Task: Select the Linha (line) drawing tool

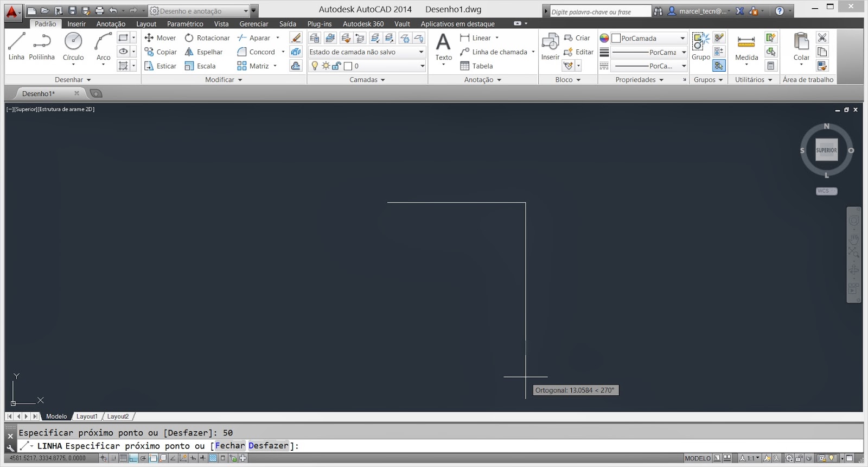Action: (x=16, y=46)
